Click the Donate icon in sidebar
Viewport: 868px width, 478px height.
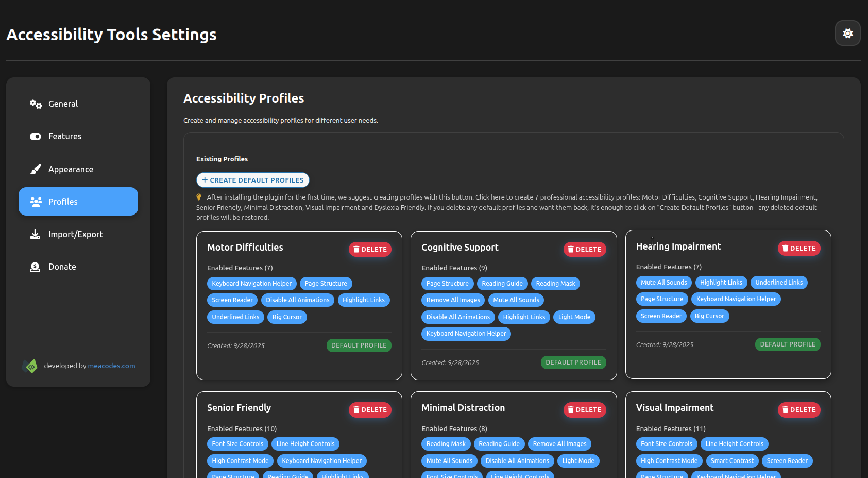pyautogui.click(x=35, y=267)
